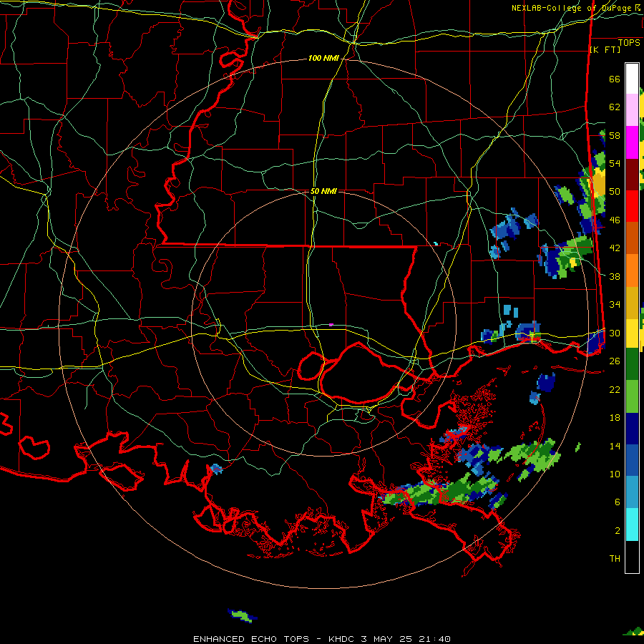Click the 'TOPS' legend title
The width and height of the screenshot is (644, 644).
(629, 43)
